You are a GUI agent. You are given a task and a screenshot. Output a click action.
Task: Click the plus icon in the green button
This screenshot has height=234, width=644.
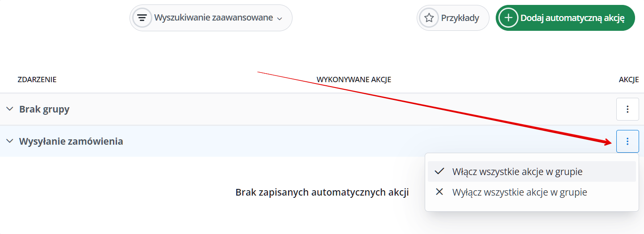click(508, 18)
